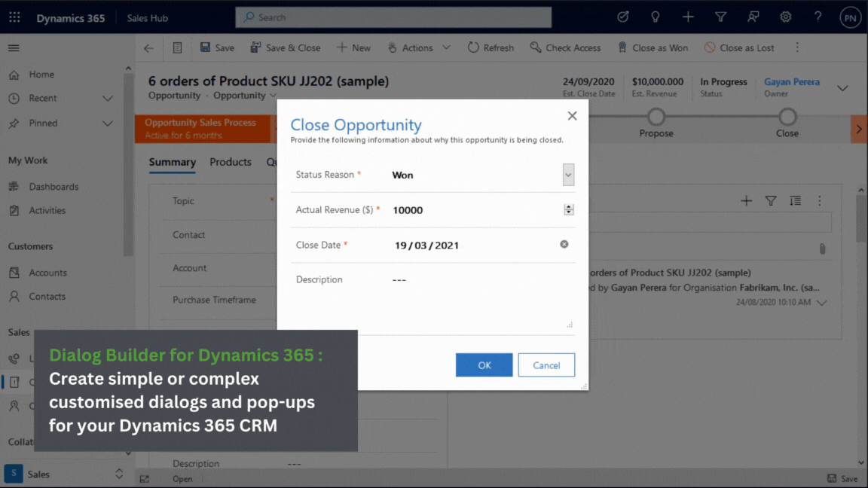Image resolution: width=868 pixels, height=488 pixels.
Task: Expand timeline post dated 24/08/2020
Action: 822,303
